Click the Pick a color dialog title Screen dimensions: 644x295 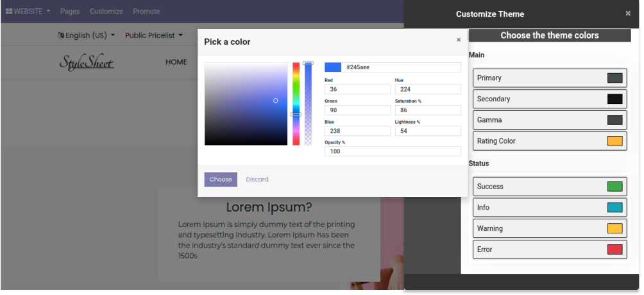coord(227,42)
